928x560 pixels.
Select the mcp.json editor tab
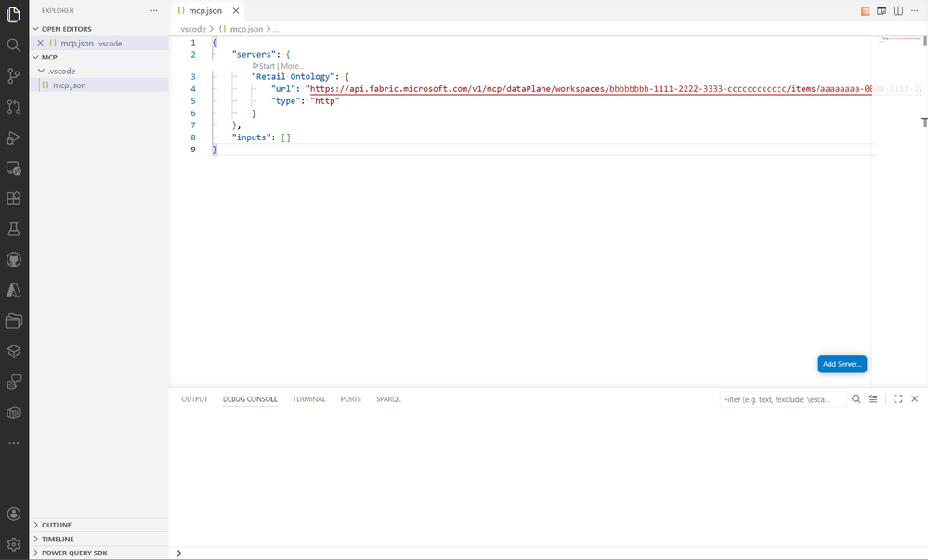204,10
